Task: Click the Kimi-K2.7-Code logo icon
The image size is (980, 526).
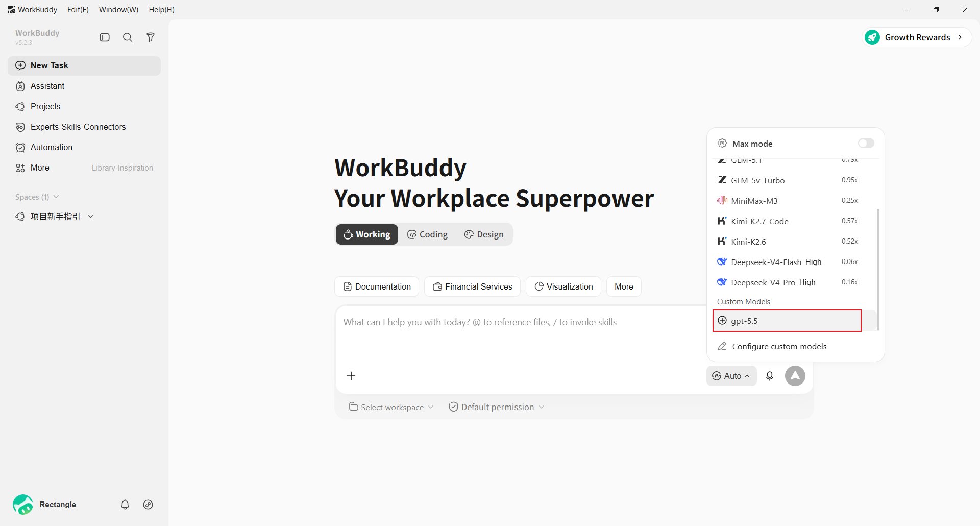Action: point(722,221)
